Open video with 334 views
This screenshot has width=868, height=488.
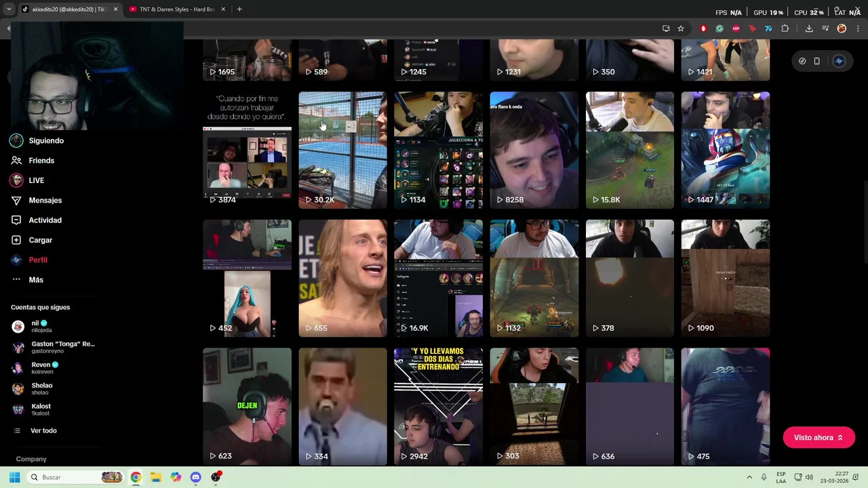point(342,407)
